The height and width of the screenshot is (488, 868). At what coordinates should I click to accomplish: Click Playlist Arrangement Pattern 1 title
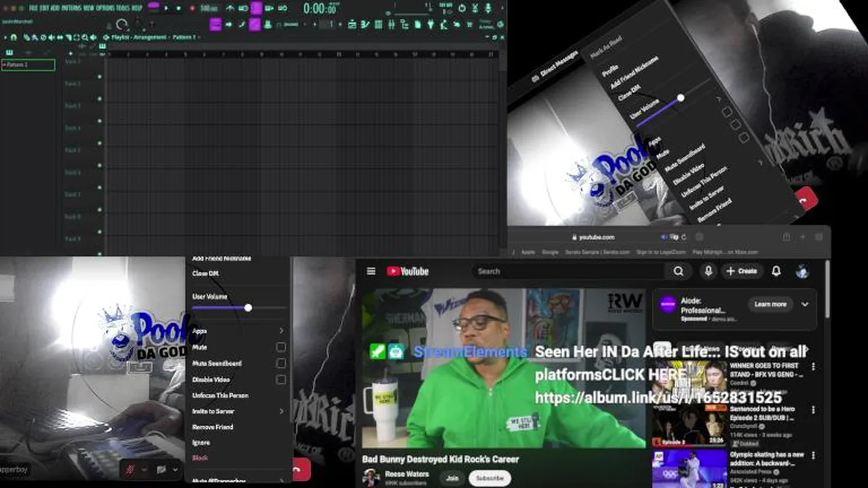point(154,37)
